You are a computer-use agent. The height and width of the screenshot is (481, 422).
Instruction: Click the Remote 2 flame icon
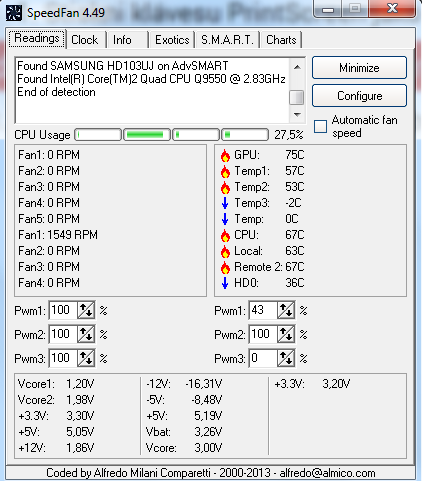[x=225, y=267]
